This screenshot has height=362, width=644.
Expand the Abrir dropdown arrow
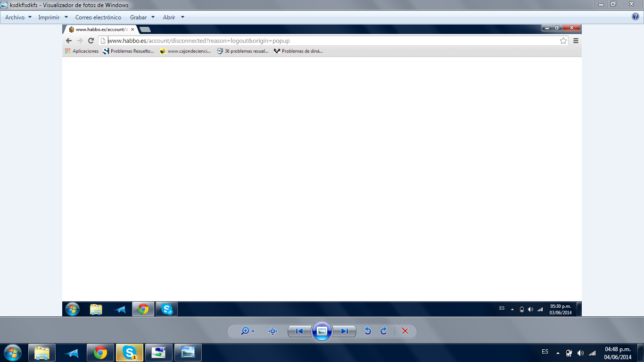[183, 17]
